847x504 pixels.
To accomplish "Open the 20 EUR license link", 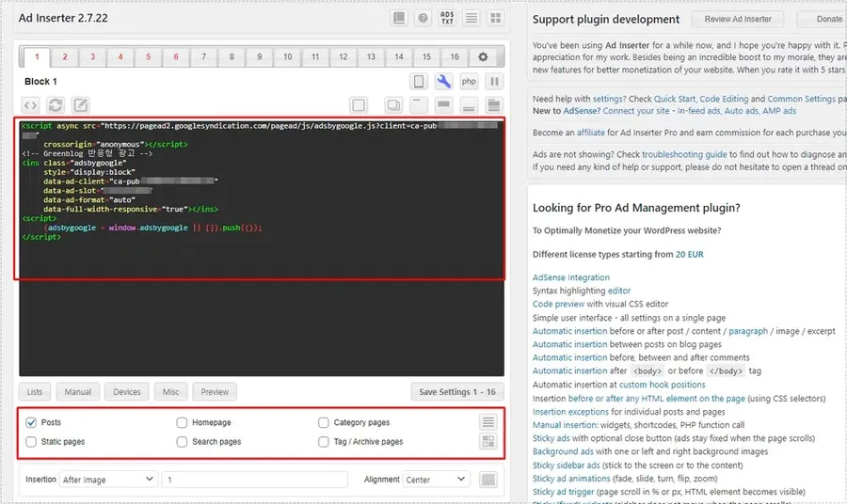I will pyautogui.click(x=690, y=254).
